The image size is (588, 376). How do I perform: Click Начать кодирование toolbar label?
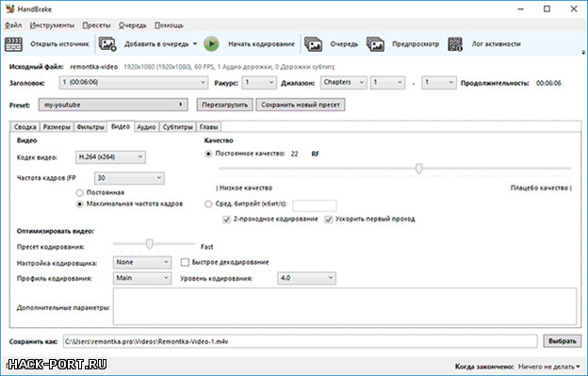click(261, 44)
